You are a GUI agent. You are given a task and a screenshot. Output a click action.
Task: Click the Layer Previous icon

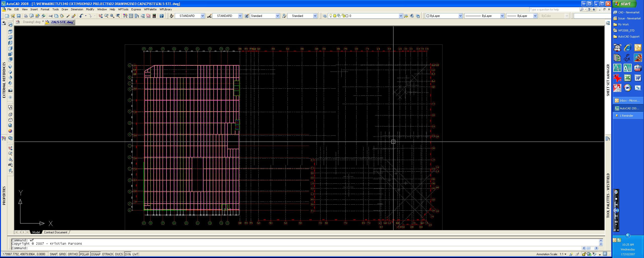click(412, 16)
